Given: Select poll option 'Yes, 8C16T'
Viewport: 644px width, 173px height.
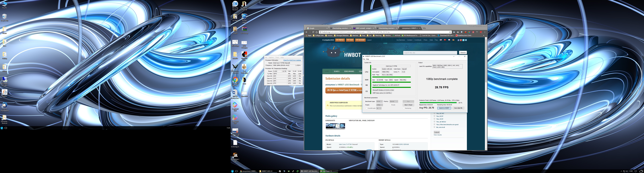Looking at the screenshot, I should (434, 114).
